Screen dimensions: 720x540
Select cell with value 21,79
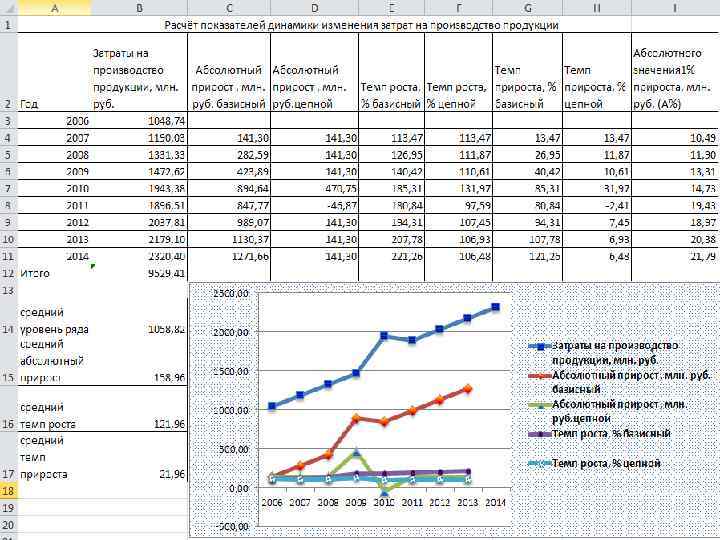675,256
